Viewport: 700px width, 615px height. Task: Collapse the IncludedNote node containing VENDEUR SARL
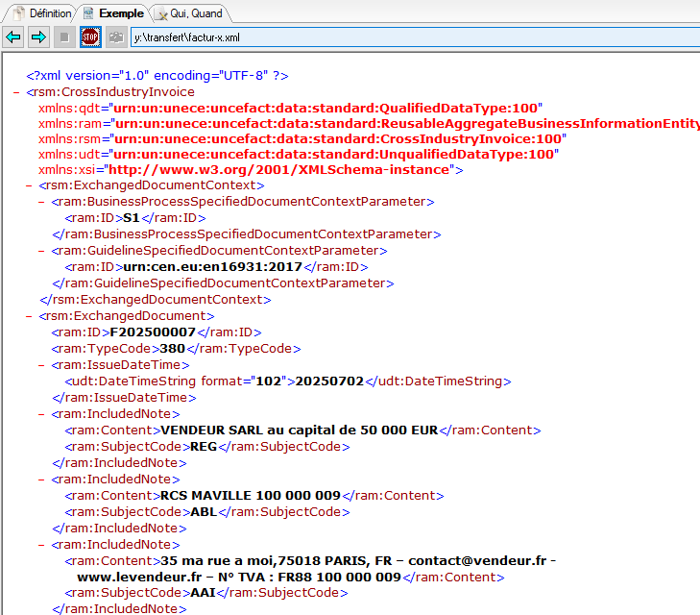point(41,414)
